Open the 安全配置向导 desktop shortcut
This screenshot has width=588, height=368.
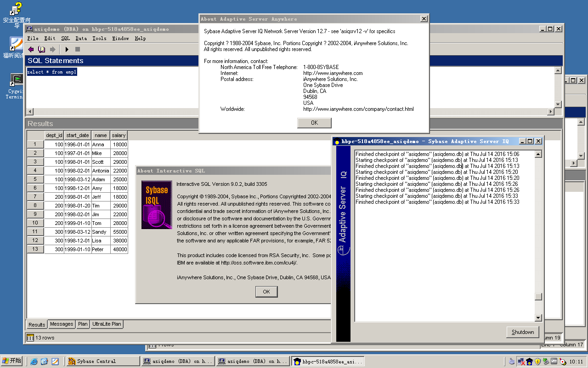[x=17, y=14]
